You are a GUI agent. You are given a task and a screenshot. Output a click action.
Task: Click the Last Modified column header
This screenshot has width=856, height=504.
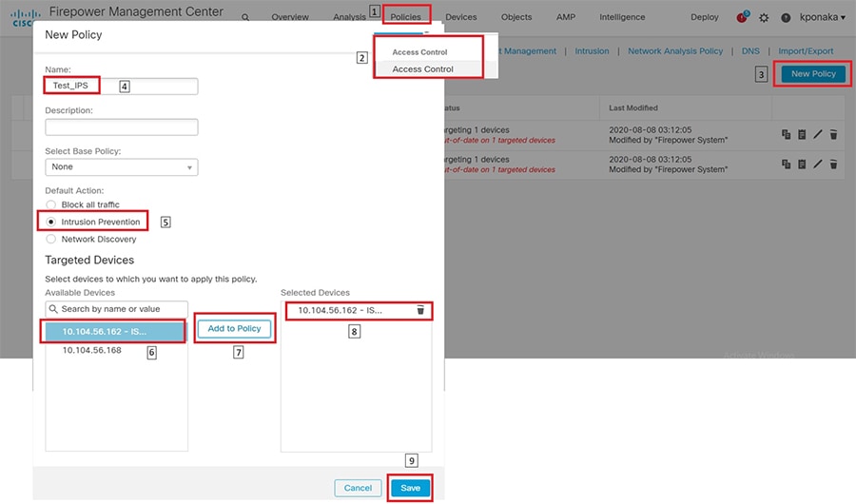pos(633,108)
